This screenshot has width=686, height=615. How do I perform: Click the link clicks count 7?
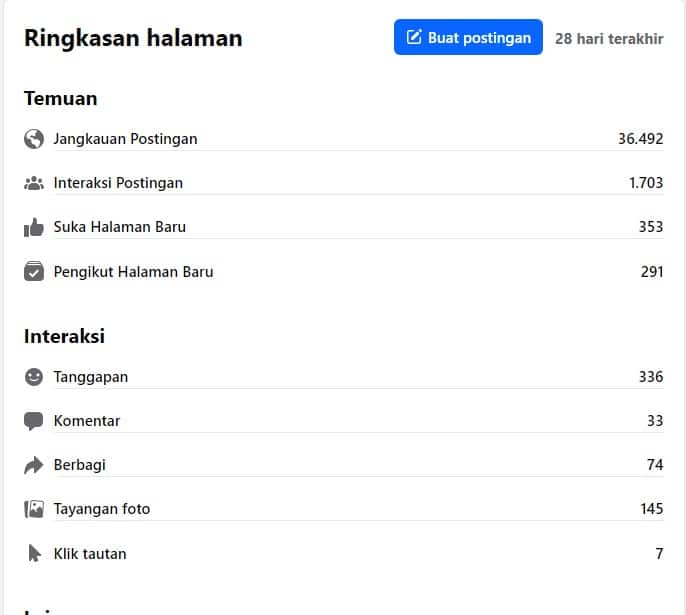click(x=659, y=554)
